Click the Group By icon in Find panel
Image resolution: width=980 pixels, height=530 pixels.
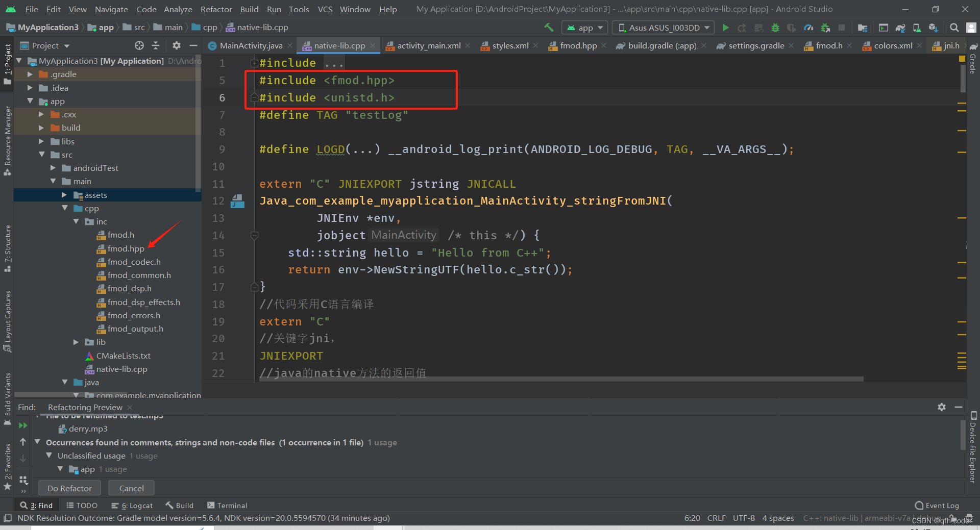click(23, 480)
